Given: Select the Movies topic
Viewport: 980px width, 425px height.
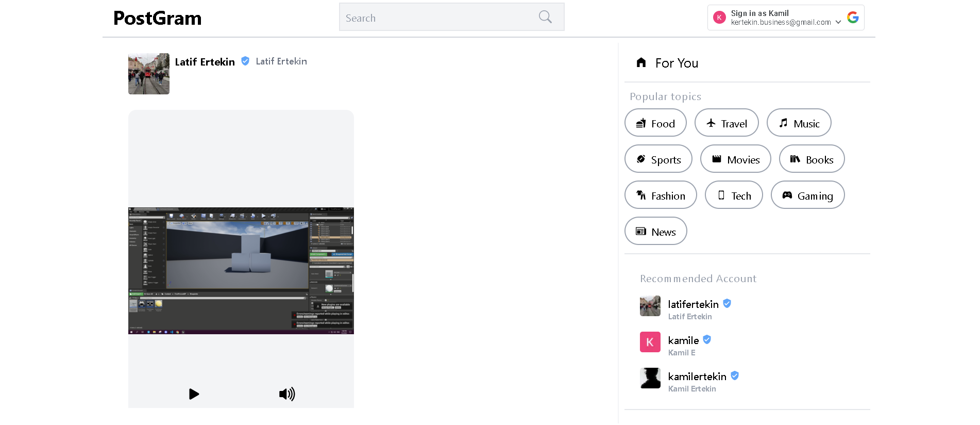Looking at the screenshot, I should point(736,159).
